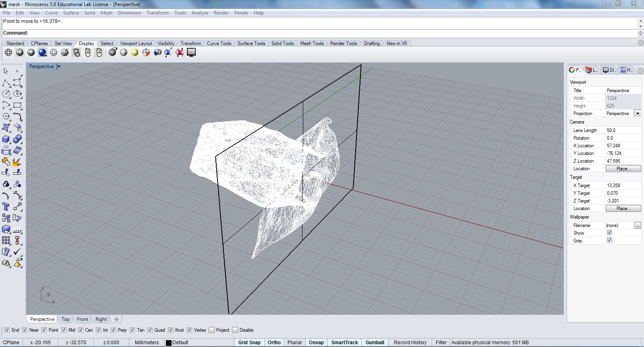644x347 pixels.
Task: Select the Boolean union spheres tool
Action: point(17,139)
